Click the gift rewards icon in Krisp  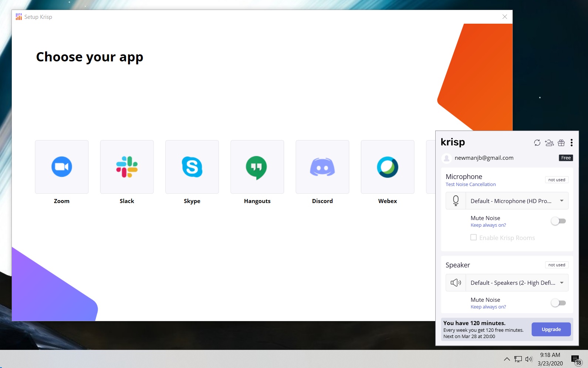[x=561, y=143]
